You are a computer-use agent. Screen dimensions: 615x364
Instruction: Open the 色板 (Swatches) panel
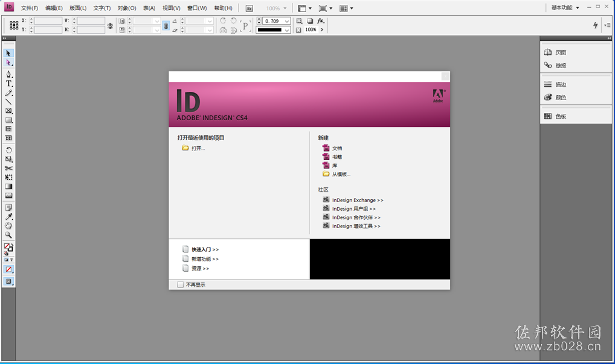tap(555, 117)
